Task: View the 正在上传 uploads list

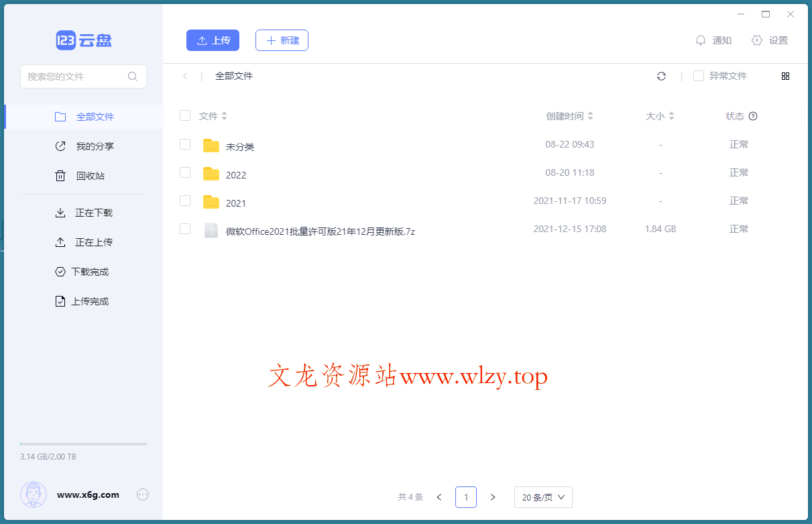Action: (x=97, y=242)
